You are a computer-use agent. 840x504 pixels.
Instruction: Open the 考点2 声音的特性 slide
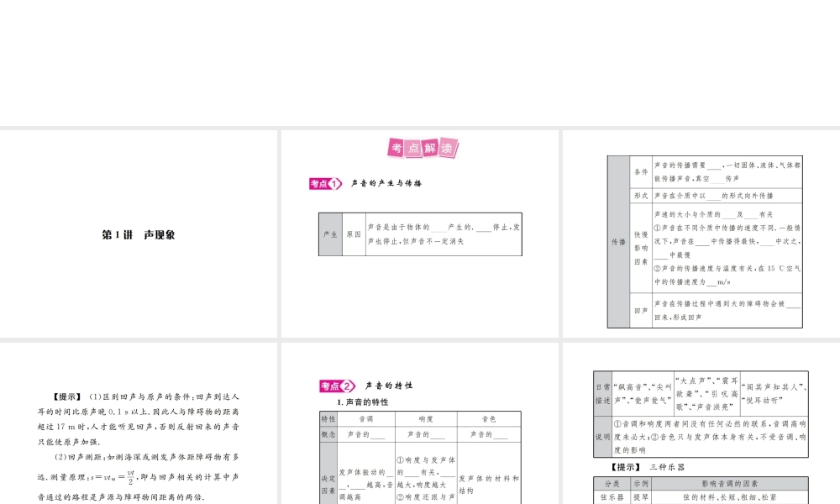point(420,423)
